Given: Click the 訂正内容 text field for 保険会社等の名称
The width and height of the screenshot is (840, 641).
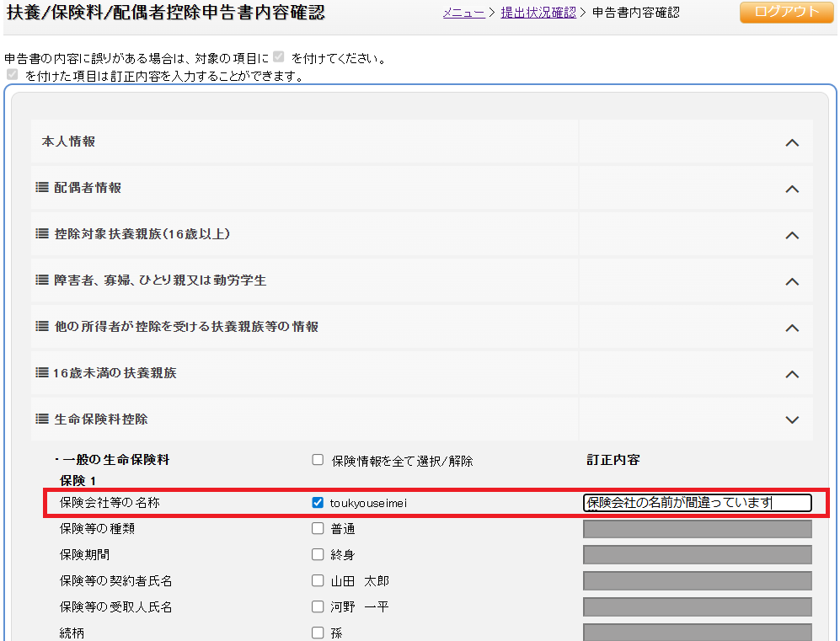Looking at the screenshot, I should tap(697, 503).
